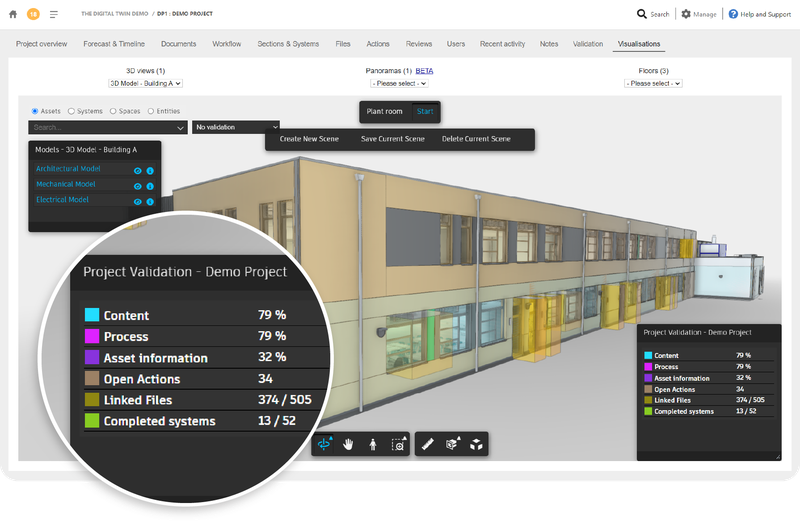Click DP1 : DEMO PROJECT breadcrumb
800x524 pixels.
point(185,14)
